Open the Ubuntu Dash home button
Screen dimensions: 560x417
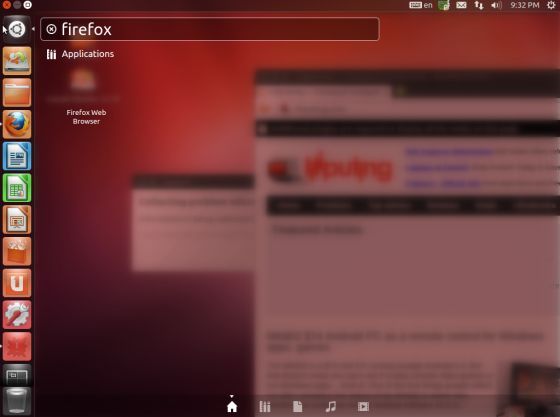pyautogui.click(x=17, y=29)
